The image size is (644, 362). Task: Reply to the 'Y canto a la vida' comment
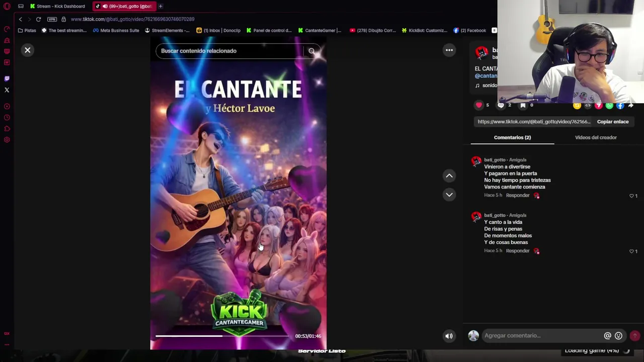click(518, 250)
